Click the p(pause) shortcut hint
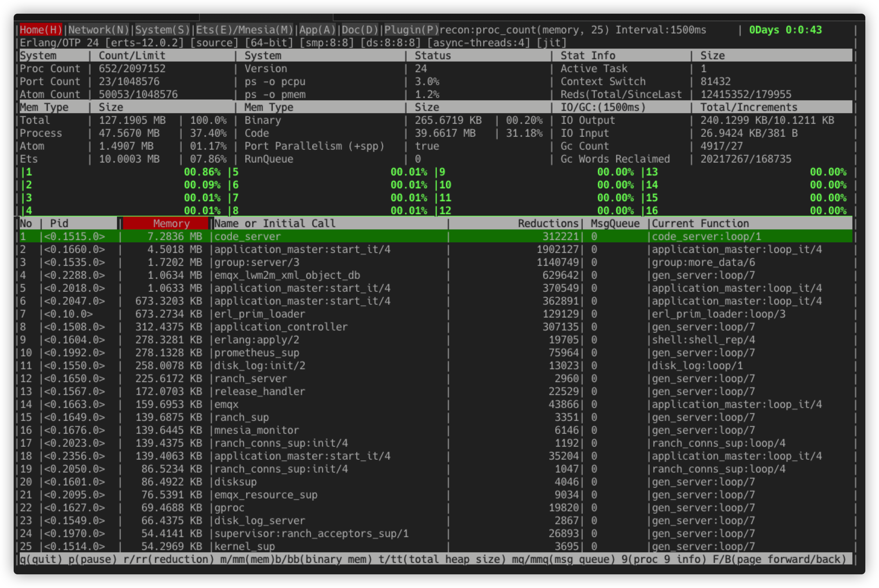Viewport: 879px width, 588px height. tap(93, 559)
